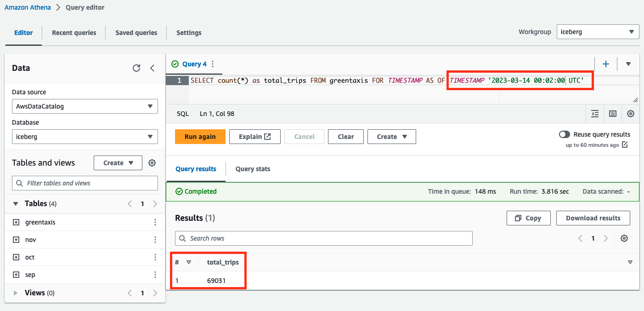Open the editor settings gear
644x311 pixels.
click(631, 114)
